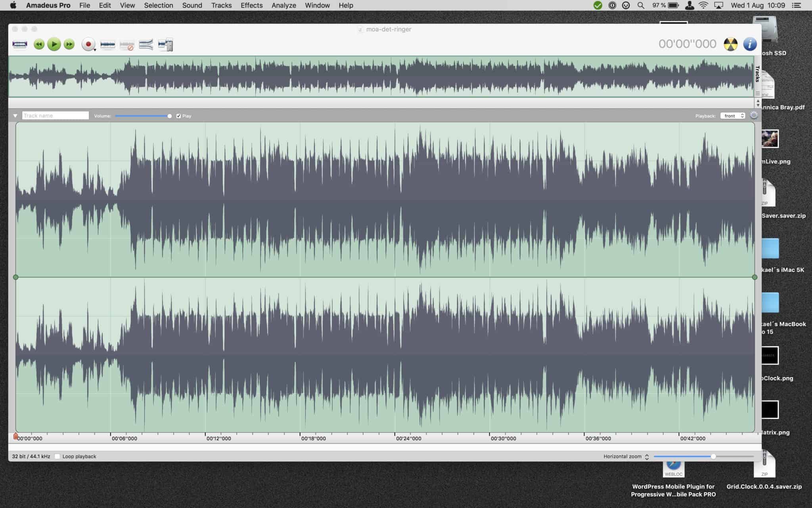The image size is (812, 508).
Task: Collapse the track using the disclosure triangle
Action: [x=15, y=116]
